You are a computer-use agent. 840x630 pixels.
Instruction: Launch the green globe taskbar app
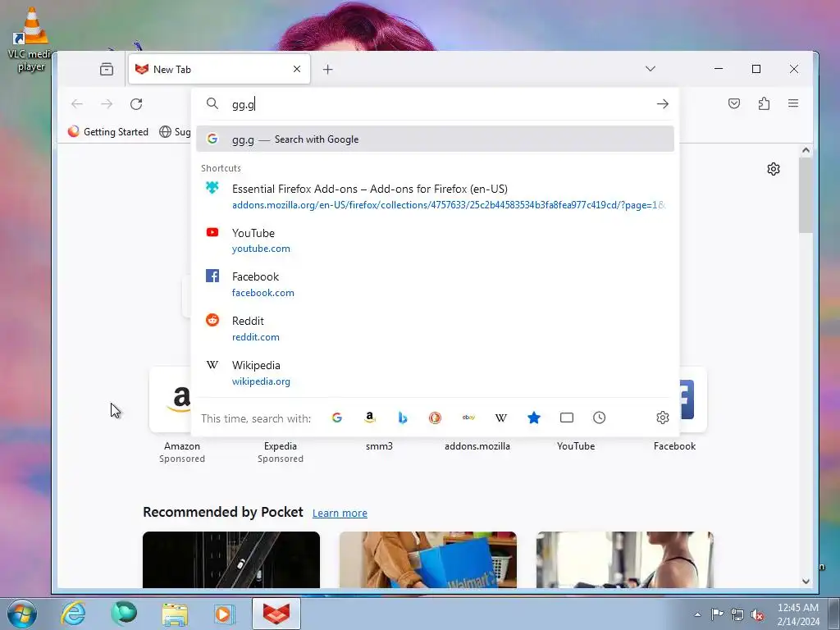click(x=124, y=614)
